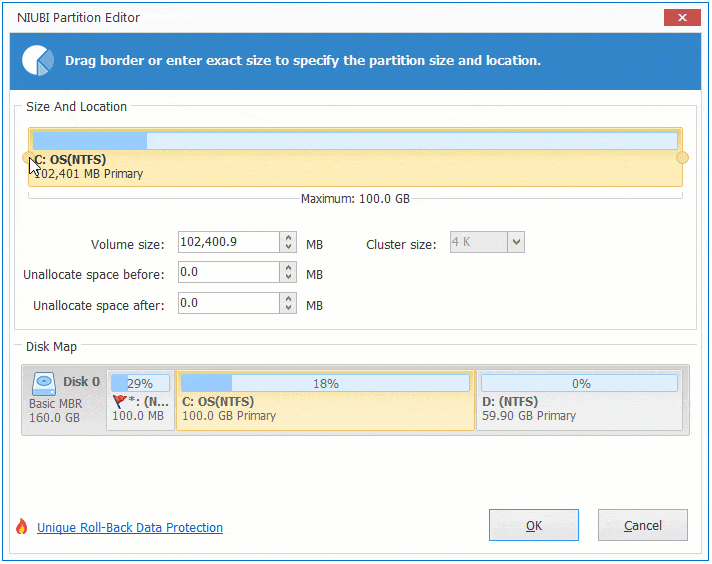
Task: Focus the Unallocate space after field
Action: (x=229, y=303)
